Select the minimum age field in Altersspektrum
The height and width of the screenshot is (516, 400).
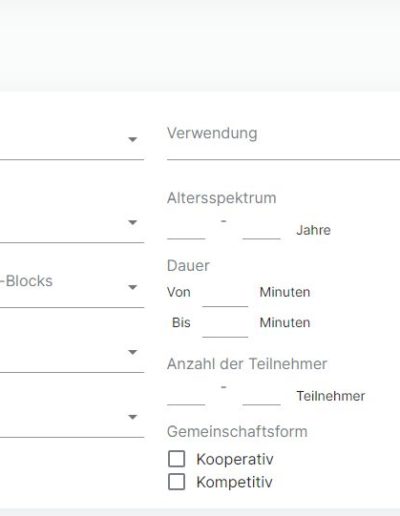186,230
